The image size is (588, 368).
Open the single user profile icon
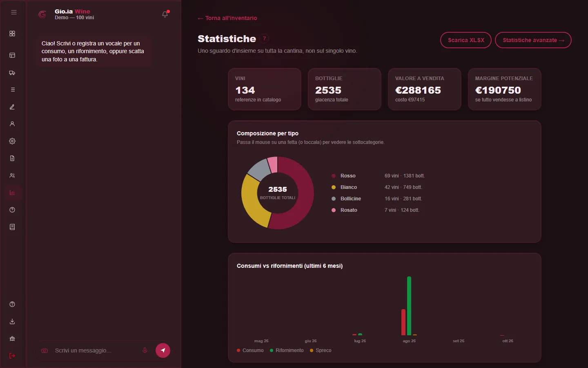click(12, 124)
